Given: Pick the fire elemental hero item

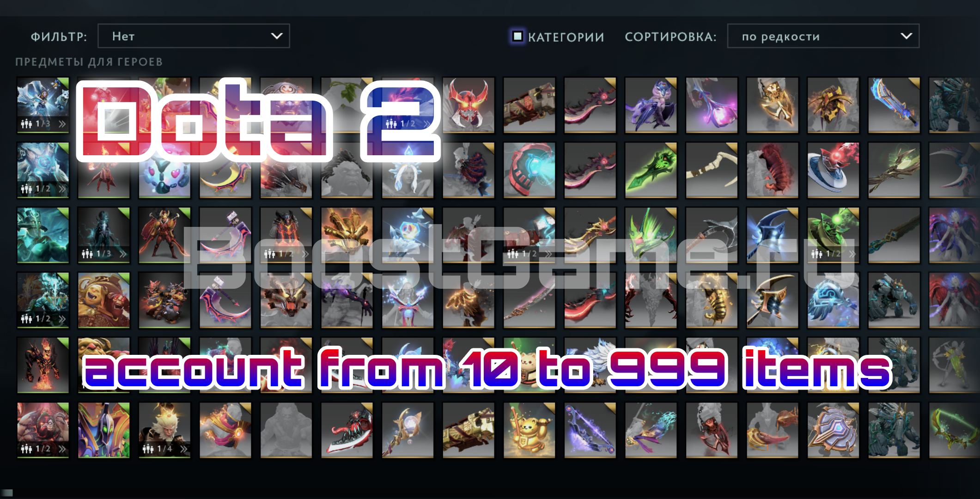Looking at the screenshot, I should (x=43, y=365).
